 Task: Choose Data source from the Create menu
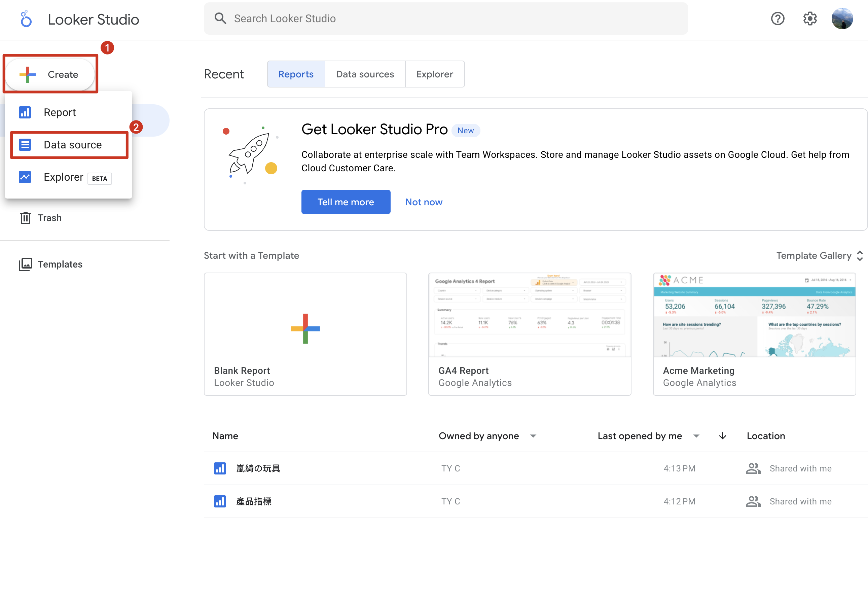click(69, 145)
